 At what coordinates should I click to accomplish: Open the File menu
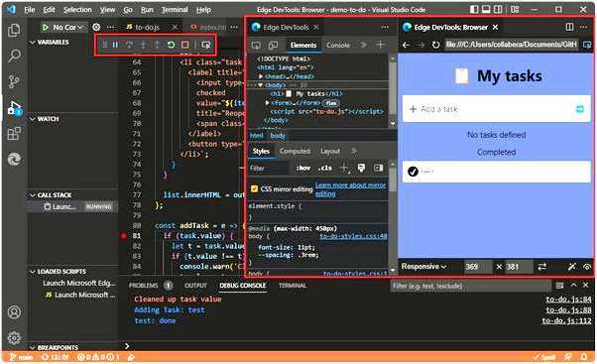pyautogui.click(x=30, y=10)
